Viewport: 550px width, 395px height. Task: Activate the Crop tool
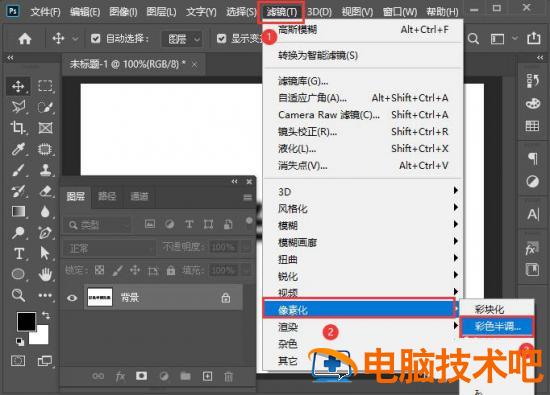click(x=18, y=128)
